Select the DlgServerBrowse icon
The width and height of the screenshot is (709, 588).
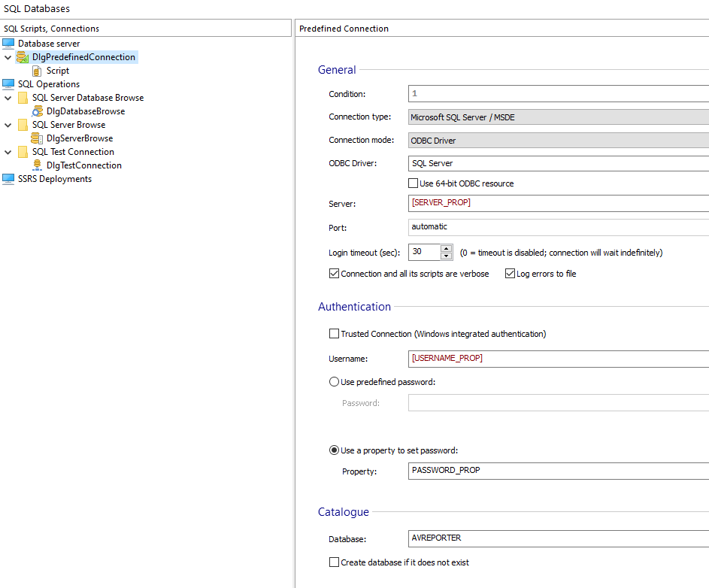click(37, 138)
